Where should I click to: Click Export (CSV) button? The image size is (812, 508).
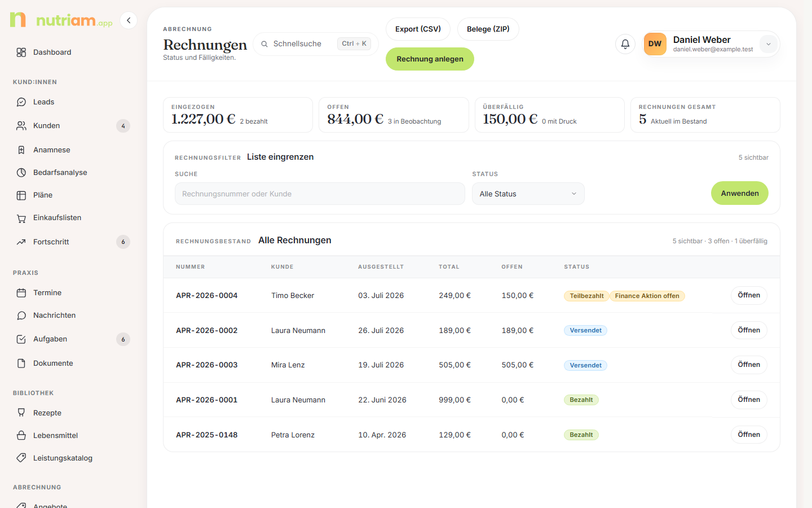pyautogui.click(x=418, y=29)
